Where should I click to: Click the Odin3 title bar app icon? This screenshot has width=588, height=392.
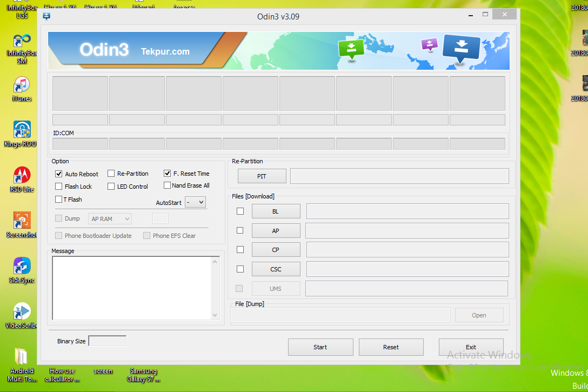(x=46, y=16)
